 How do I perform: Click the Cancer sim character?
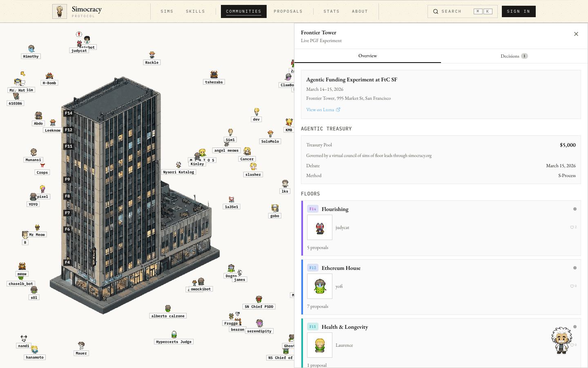point(247,152)
